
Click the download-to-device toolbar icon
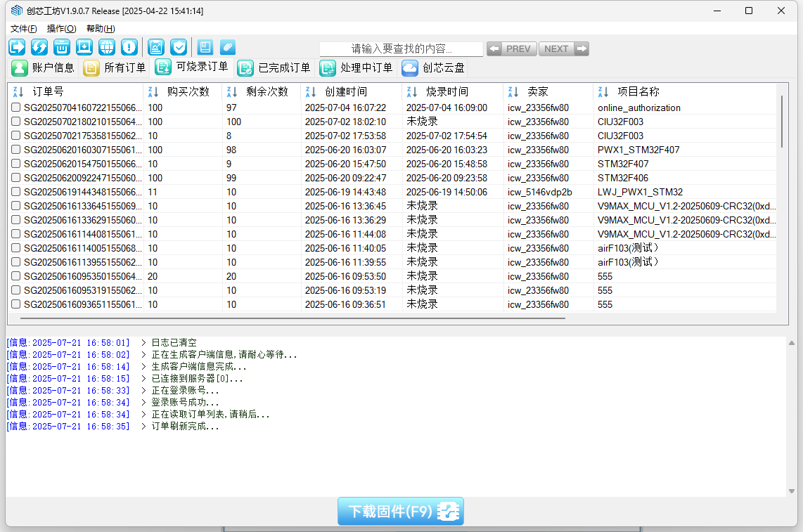(84, 47)
